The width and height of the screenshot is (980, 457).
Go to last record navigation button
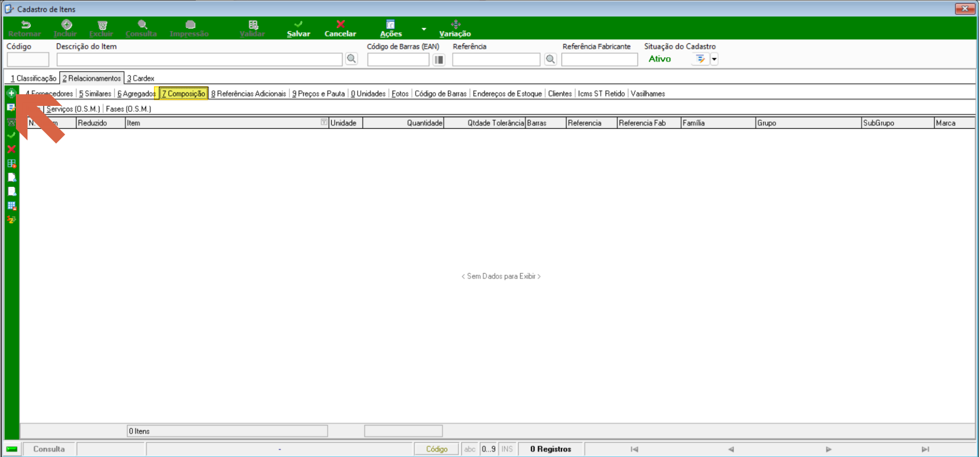925,449
